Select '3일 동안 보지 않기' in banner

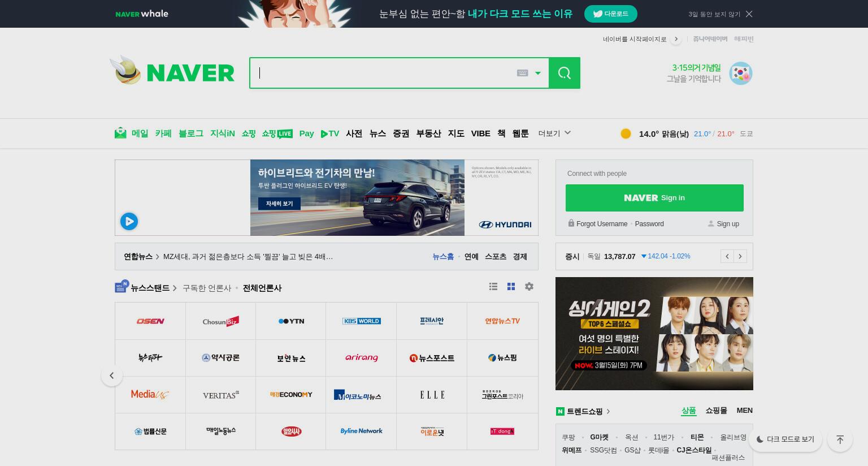tap(714, 14)
